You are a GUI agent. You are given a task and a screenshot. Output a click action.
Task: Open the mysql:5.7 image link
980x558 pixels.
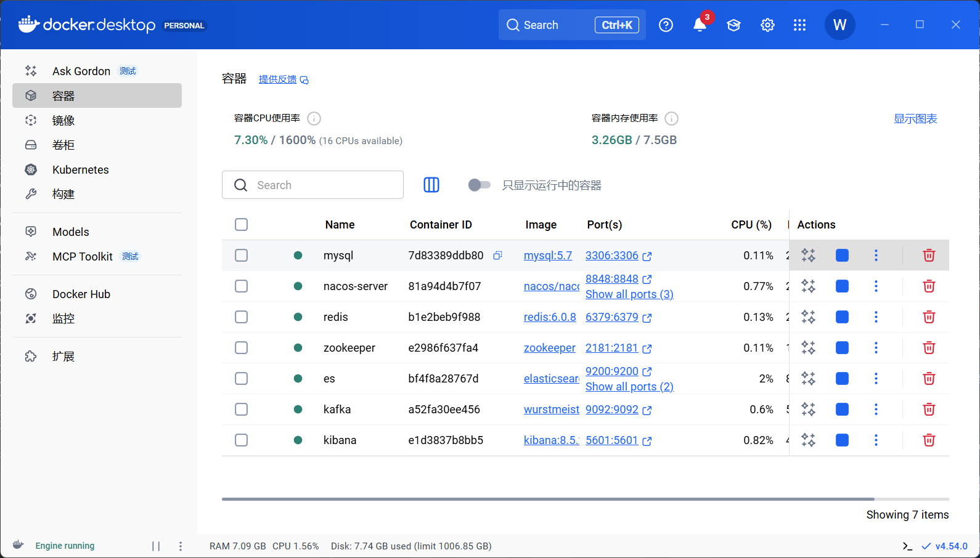click(x=548, y=256)
